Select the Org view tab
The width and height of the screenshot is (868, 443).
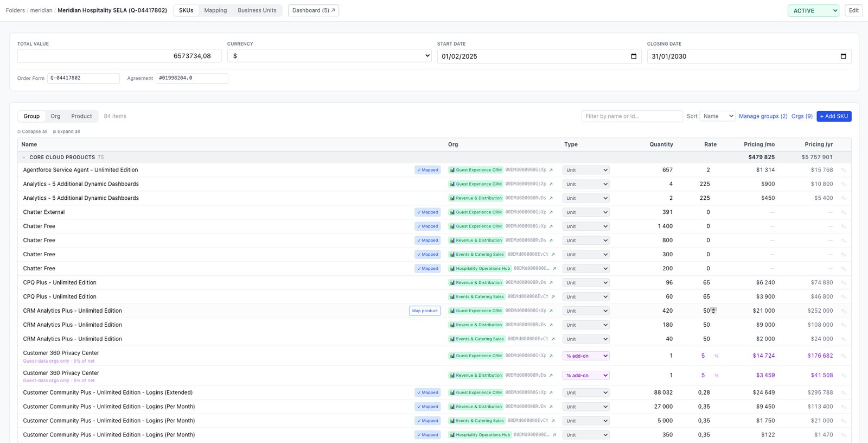(x=55, y=116)
